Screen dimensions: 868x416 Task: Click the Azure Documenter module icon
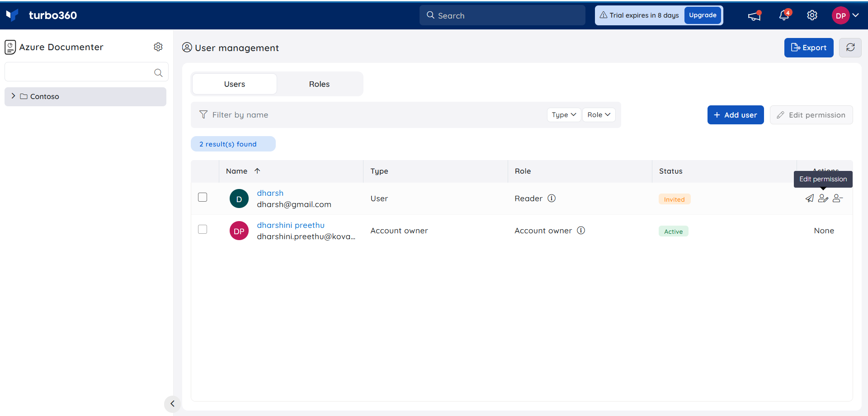pos(10,47)
